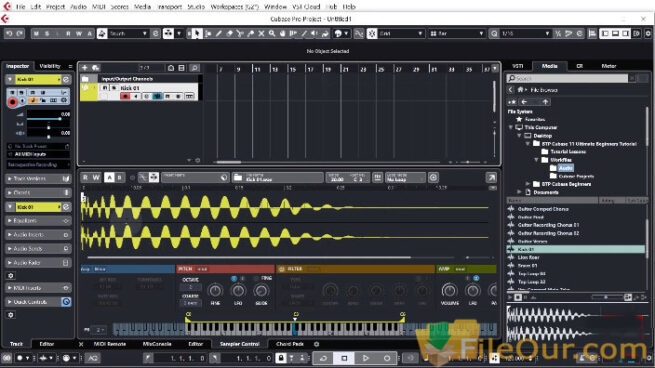
Task: Adjust the sampler Pitch Fine knob
Action: pos(215,290)
